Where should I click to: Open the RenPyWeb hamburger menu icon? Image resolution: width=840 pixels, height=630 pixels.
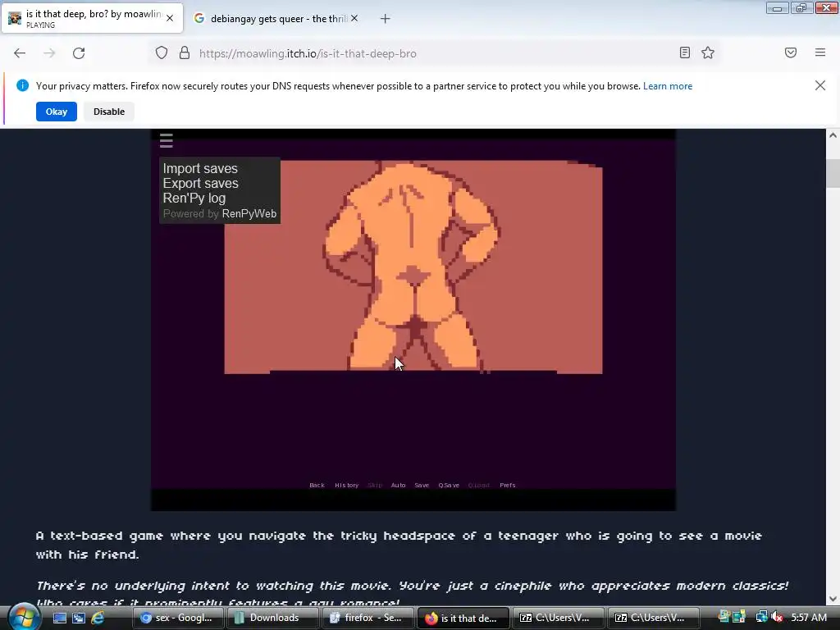pyautogui.click(x=166, y=140)
